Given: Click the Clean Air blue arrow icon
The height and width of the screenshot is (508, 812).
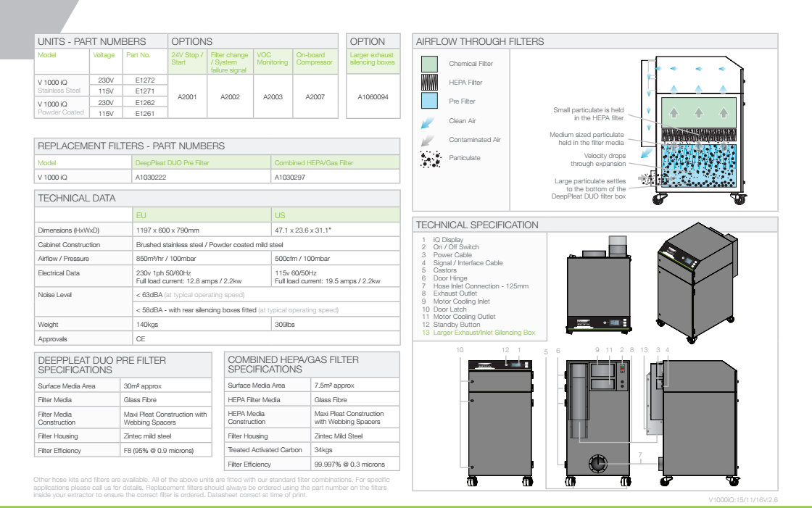Looking at the screenshot, I should click(427, 122).
